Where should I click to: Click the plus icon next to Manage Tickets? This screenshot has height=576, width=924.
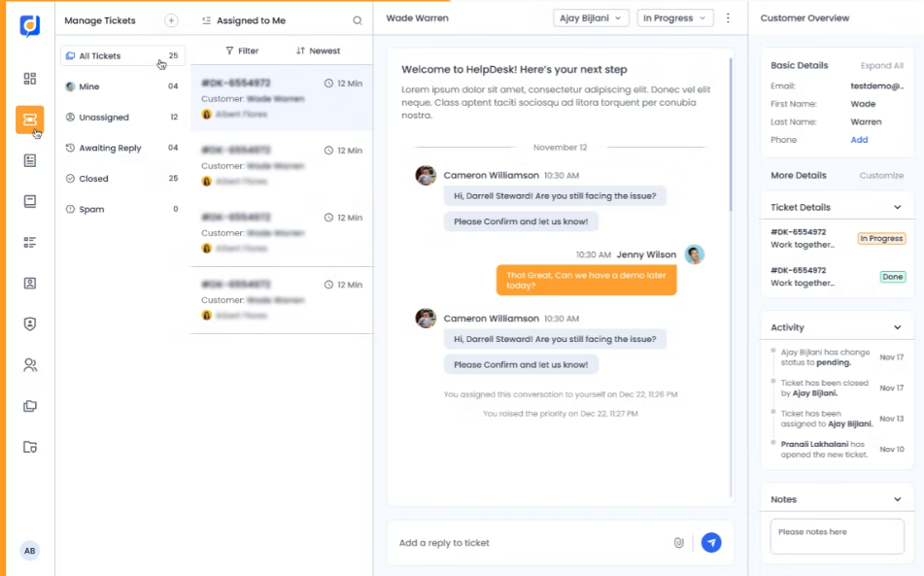pyautogui.click(x=171, y=19)
